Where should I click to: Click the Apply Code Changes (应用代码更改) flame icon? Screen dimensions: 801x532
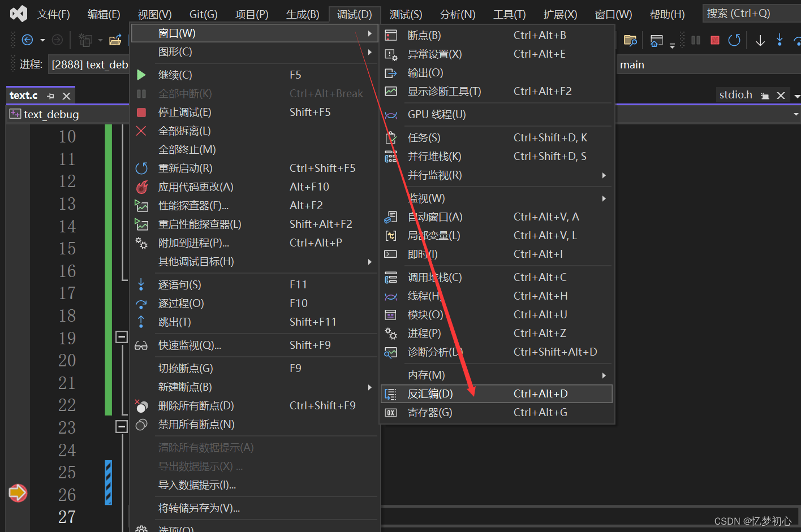click(x=141, y=187)
